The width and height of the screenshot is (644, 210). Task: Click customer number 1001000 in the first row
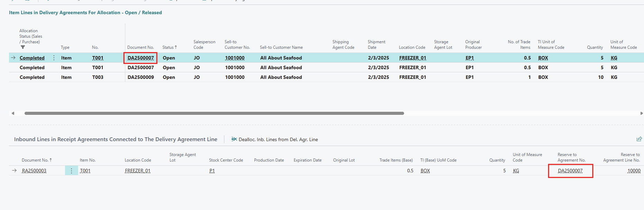234,58
